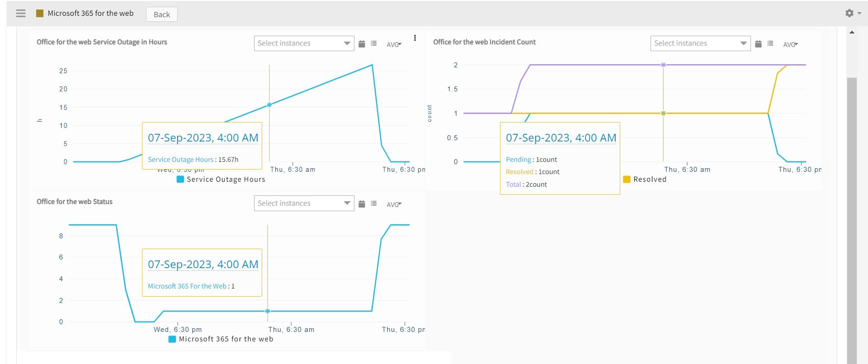Toggle Service Outage Hours legend swatch
Image resolution: width=868 pixels, height=364 pixels.
[180, 180]
